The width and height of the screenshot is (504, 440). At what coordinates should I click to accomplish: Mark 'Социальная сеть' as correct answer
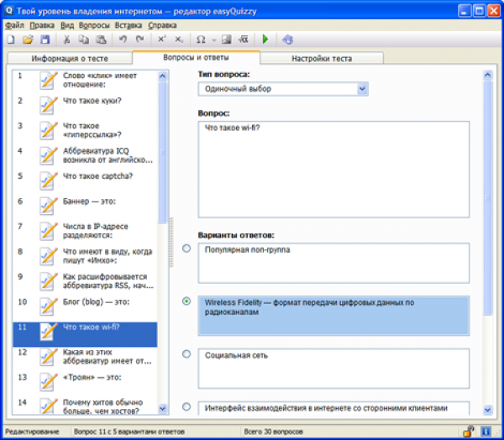point(186,354)
